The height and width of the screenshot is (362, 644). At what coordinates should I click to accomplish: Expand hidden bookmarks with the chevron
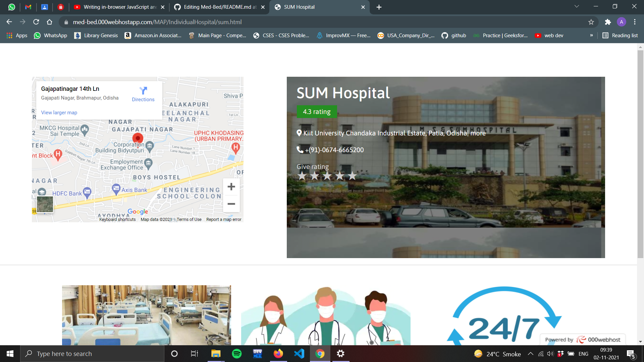[591, 35]
